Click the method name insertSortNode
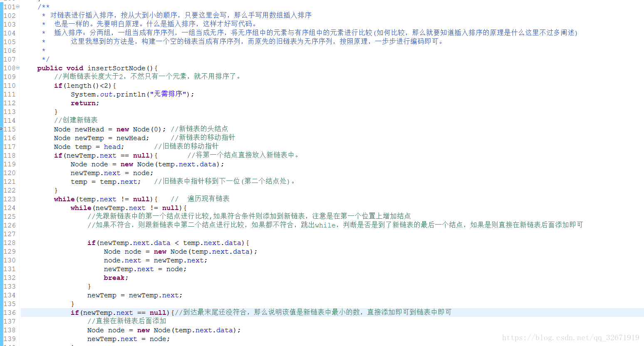 tap(116, 68)
